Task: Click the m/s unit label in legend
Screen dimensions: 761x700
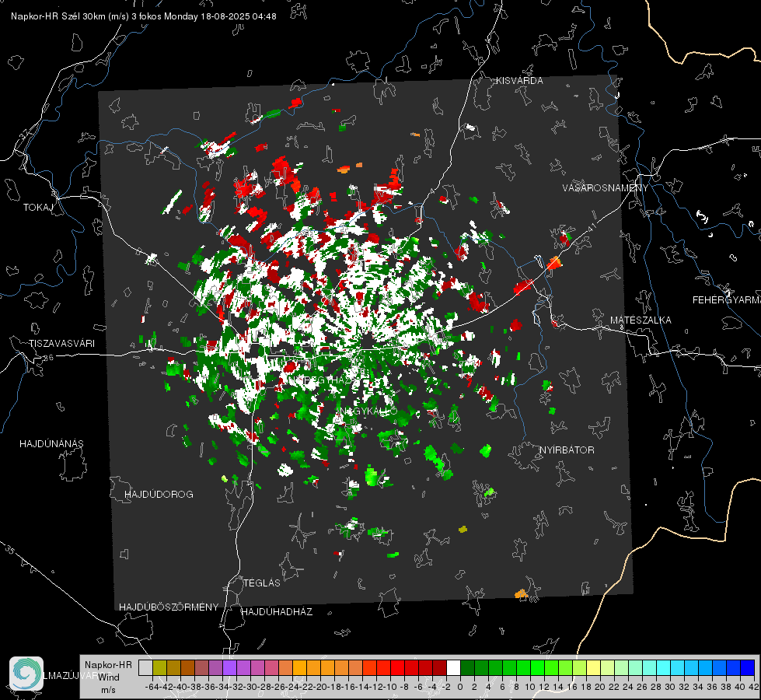Action: point(108,690)
